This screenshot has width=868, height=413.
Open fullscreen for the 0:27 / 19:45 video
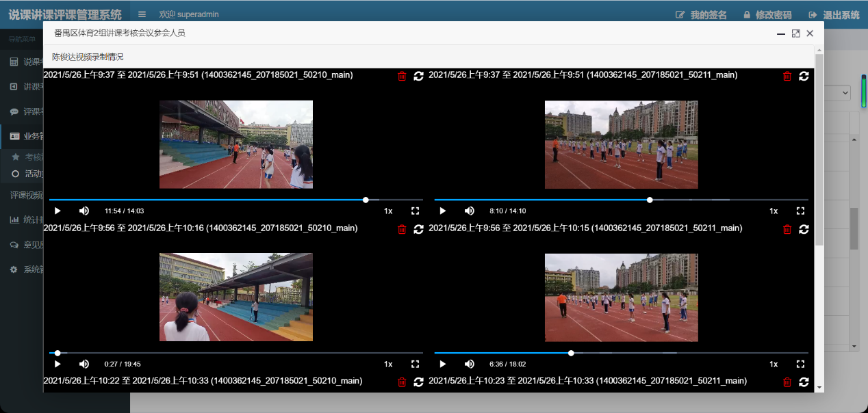(415, 364)
